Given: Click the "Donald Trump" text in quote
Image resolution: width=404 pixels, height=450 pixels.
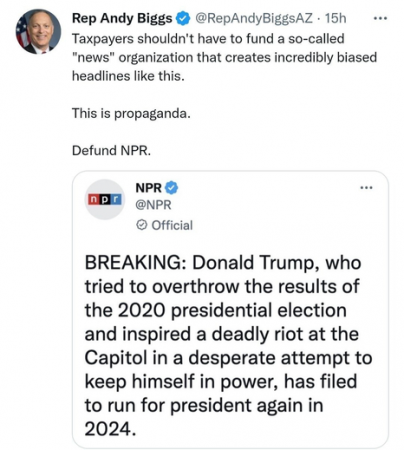Looking at the screenshot, I should (254, 262).
